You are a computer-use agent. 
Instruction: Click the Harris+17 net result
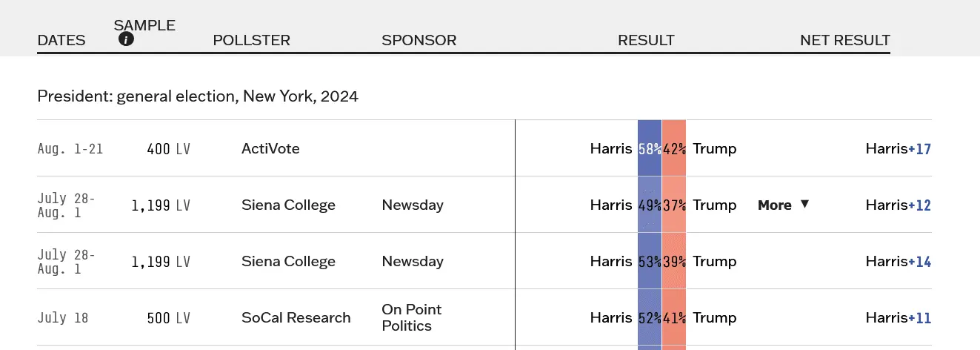click(x=898, y=148)
